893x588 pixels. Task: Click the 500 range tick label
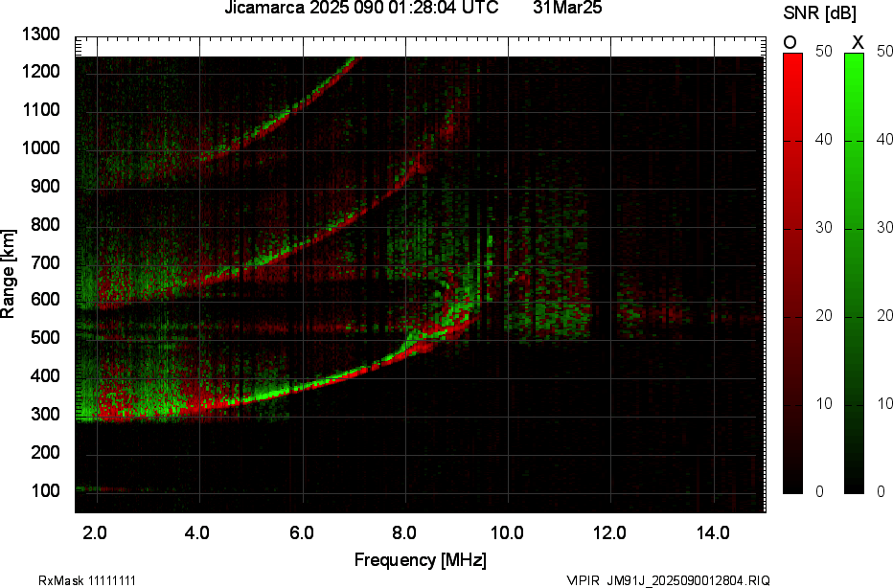45,337
